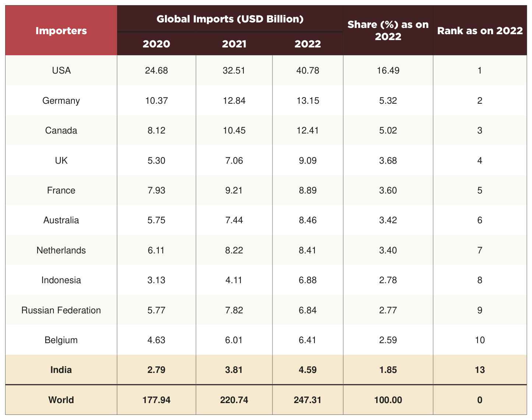Select Canada's 2022 value "12.41"
Screen dimensions: 532x420
(x=308, y=130)
